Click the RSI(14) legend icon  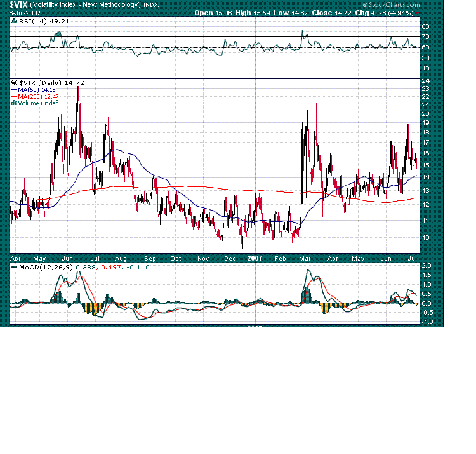14,21
